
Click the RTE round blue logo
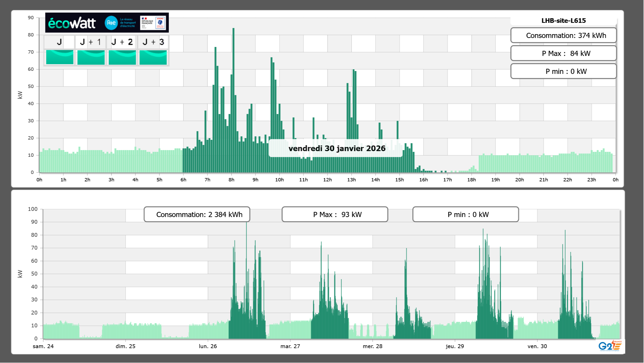[111, 23]
